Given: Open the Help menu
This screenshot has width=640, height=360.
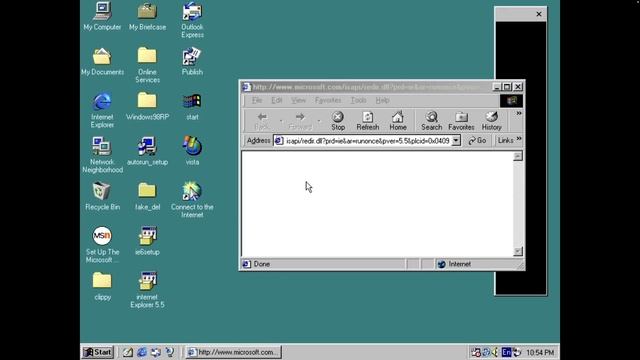Looking at the screenshot, I should (x=382, y=100).
